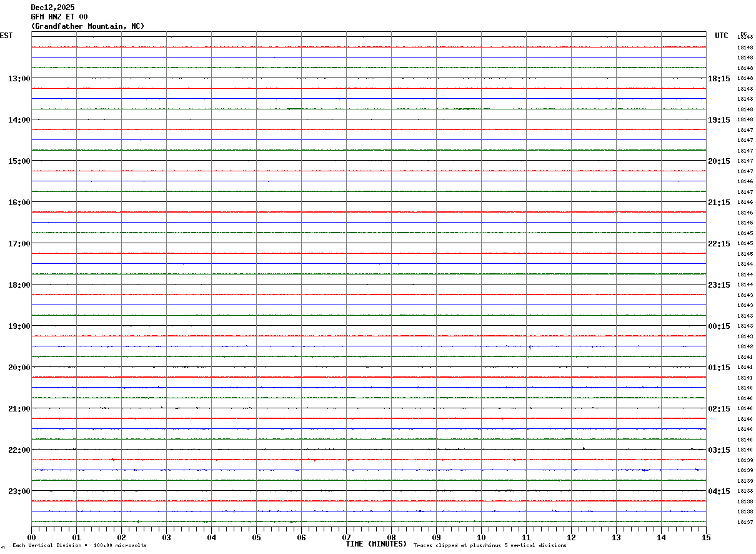Click the 19:15 UTC time label

click(x=719, y=120)
